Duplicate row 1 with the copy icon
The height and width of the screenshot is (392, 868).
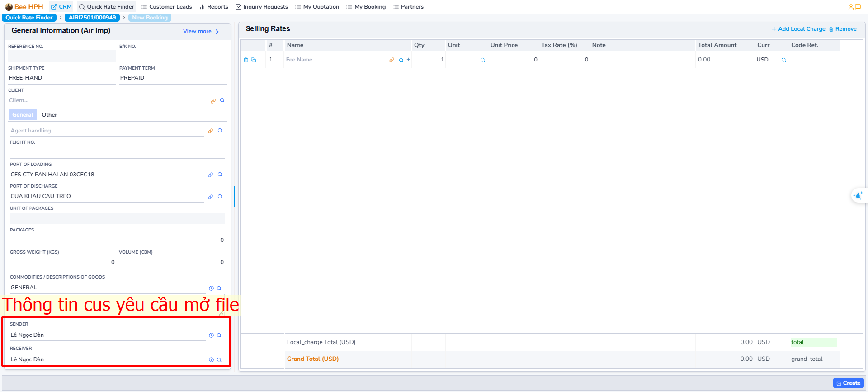click(254, 60)
